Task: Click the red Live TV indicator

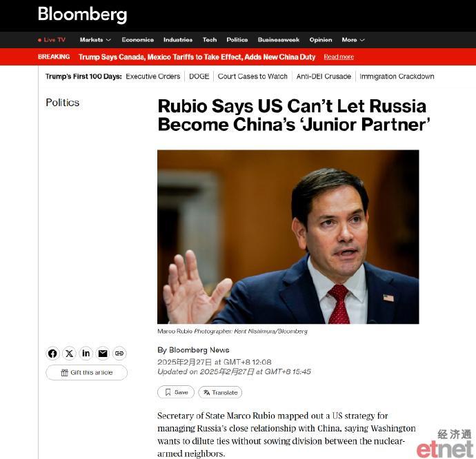Action: tap(52, 40)
